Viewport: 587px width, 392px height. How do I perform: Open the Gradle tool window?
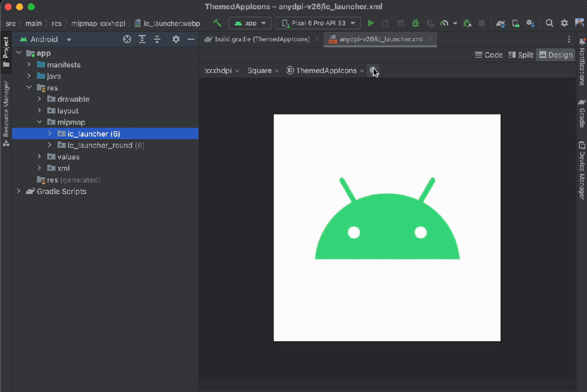[x=582, y=114]
